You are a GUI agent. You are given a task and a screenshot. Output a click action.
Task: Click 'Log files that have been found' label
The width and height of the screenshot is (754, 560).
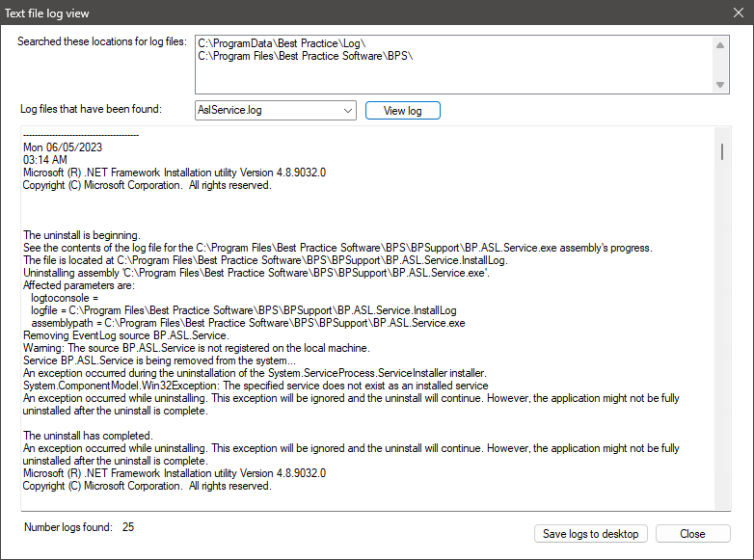pyautogui.click(x=91, y=109)
